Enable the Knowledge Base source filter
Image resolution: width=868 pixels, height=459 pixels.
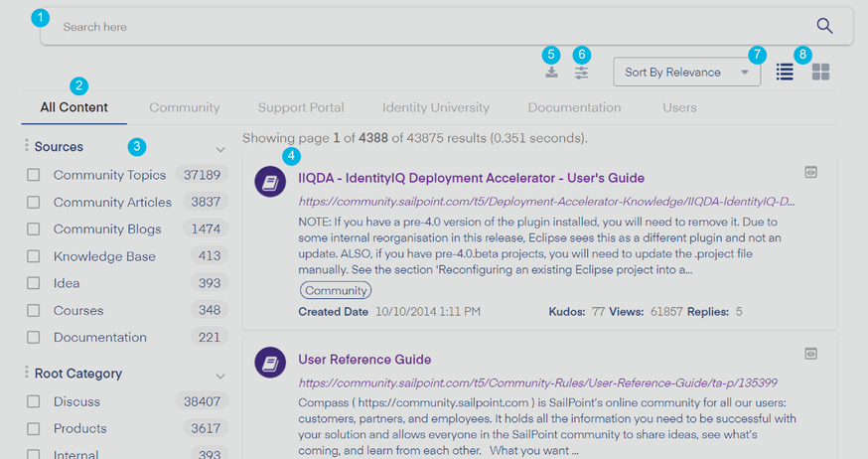[34, 256]
